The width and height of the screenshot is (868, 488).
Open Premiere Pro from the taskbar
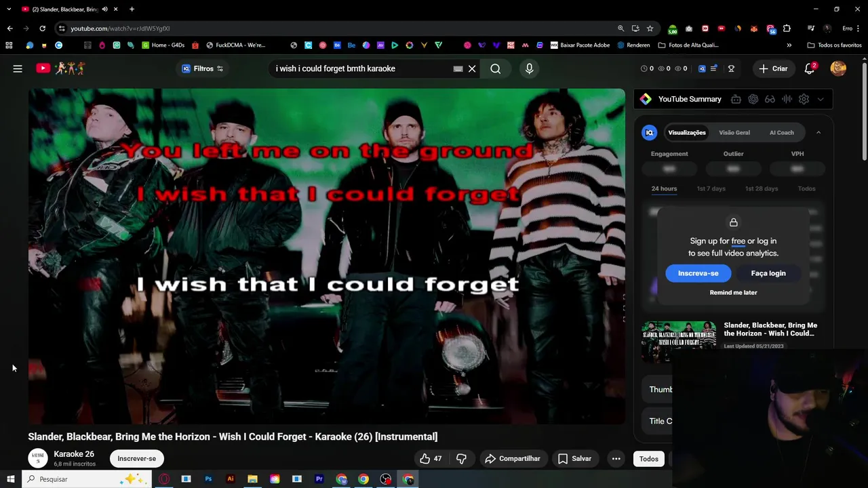[x=319, y=479]
